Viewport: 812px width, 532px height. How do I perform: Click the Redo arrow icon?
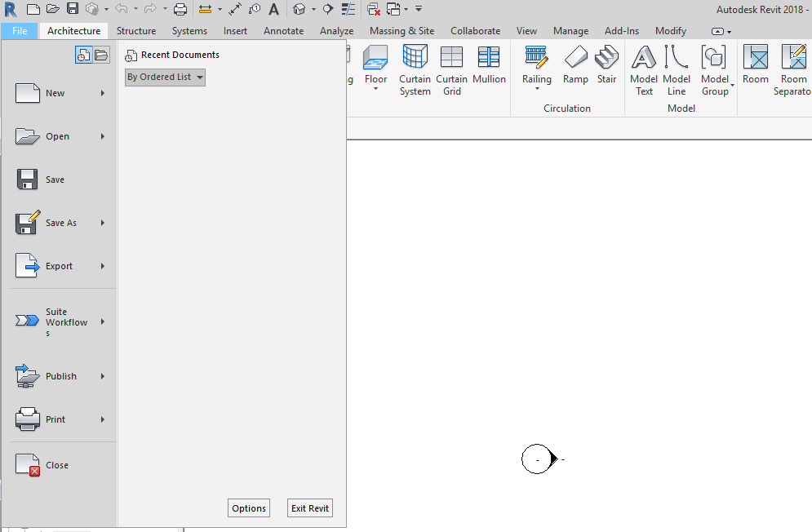(150, 9)
